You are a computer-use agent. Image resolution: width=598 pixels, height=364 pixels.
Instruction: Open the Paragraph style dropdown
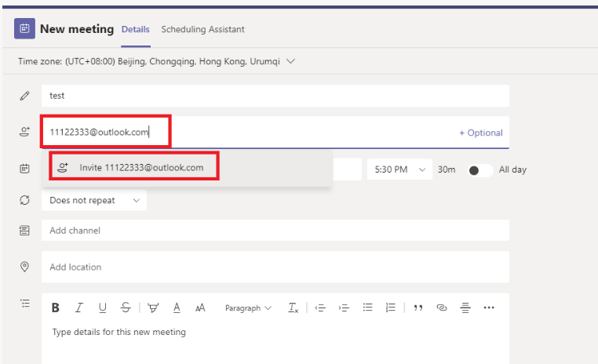(x=248, y=308)
